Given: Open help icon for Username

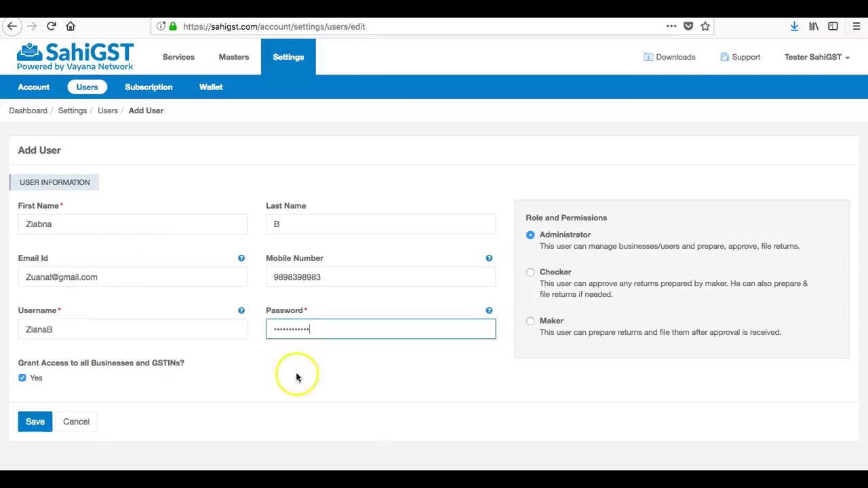Looking at the screenshot, I should click(241, 310).
